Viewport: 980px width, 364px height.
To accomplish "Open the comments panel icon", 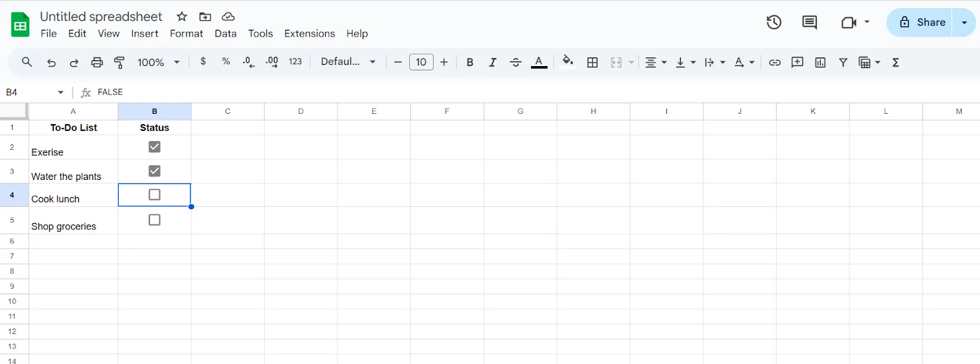I will [x=810, y=23].
